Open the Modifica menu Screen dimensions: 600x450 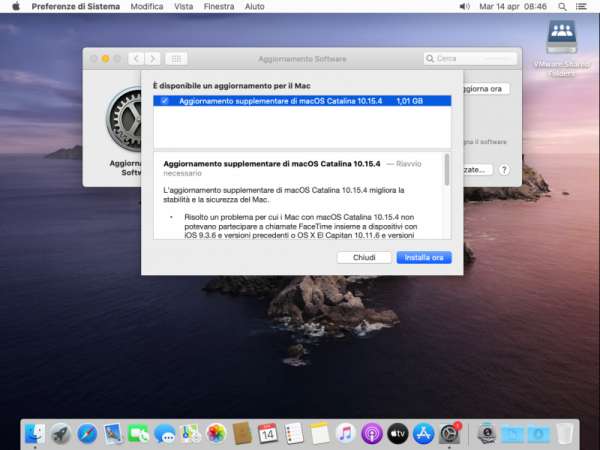point(147,7)
